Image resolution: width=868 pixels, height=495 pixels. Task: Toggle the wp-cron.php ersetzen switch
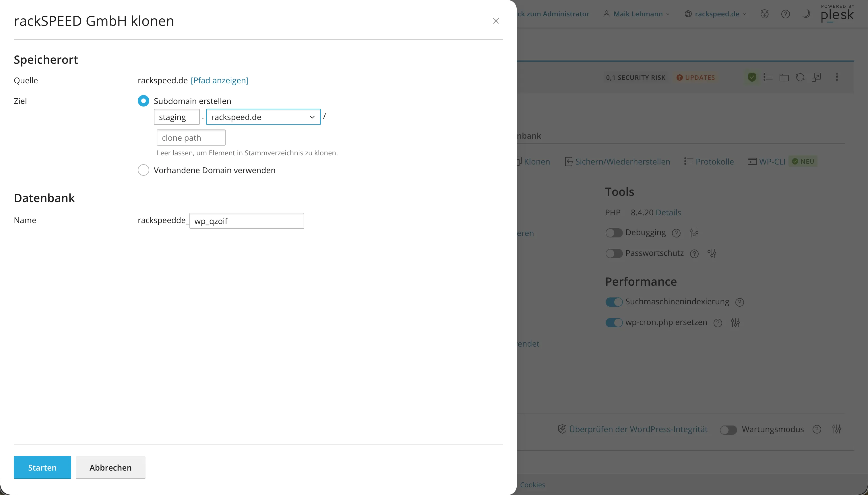[614, 323]
